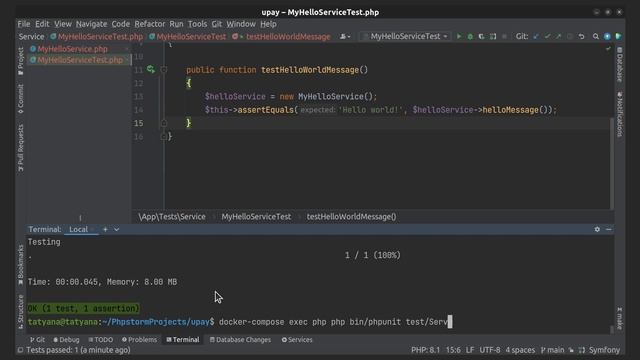This screenshot has width=640, height=360.
Task: Click PHP: 8.1 language level in status bar
Action: [426, 350]
